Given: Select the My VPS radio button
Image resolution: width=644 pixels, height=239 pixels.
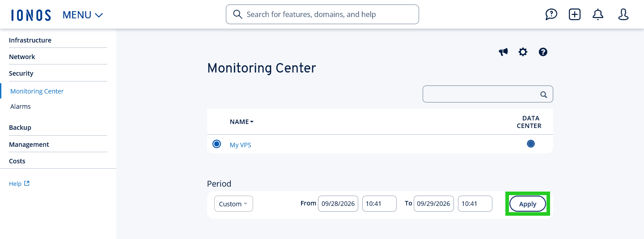Looking at the screenshot, I should (x=217, y=144).
